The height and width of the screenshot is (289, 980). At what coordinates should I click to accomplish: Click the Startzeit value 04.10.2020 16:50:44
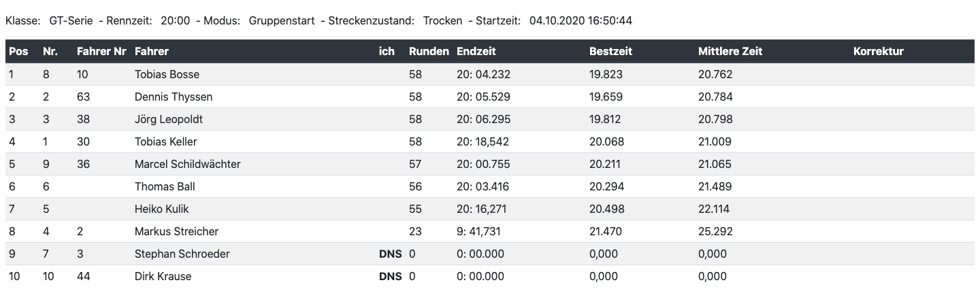(581, 20)
